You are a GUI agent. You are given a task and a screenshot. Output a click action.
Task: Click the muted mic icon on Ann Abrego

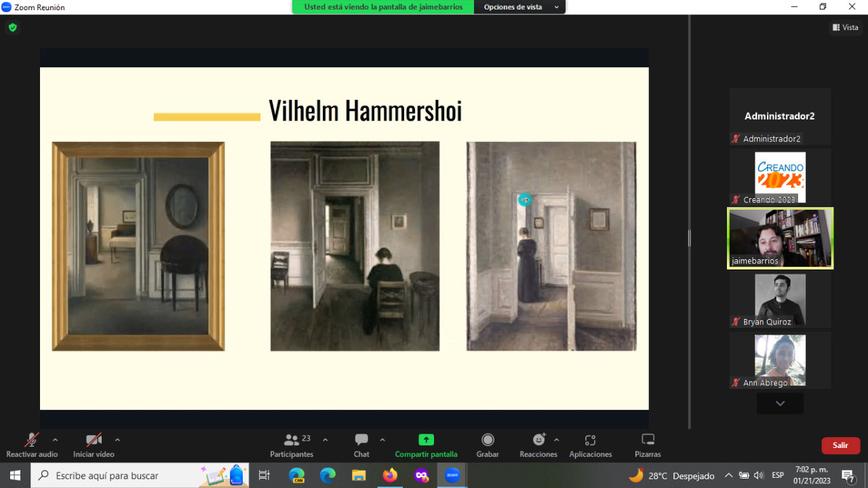tap(736, 383)
